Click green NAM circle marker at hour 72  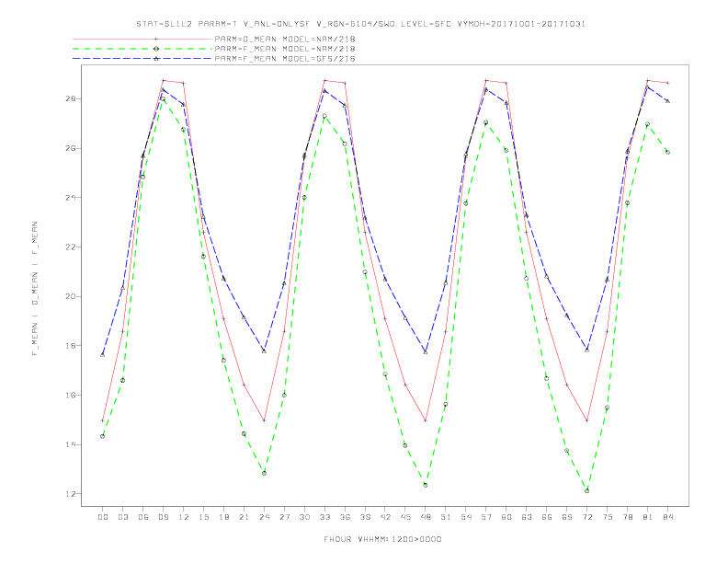click(586, 491)
